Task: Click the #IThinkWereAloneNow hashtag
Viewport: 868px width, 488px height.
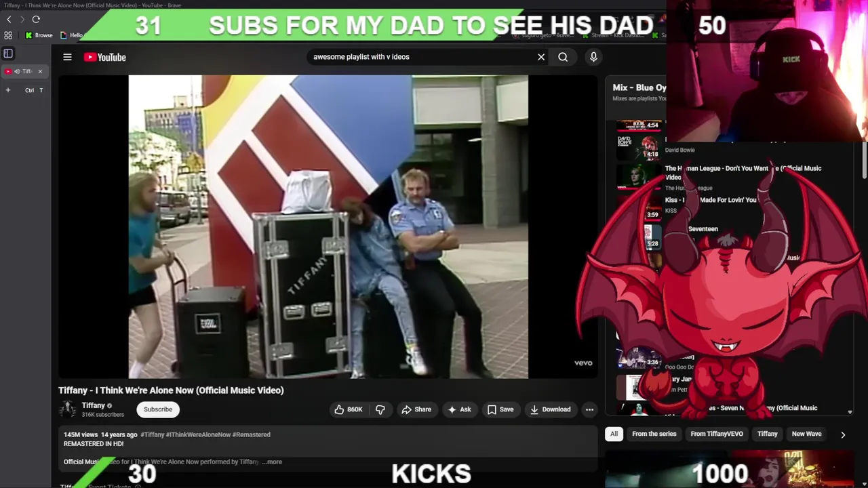Action: (x=198, y=434)
